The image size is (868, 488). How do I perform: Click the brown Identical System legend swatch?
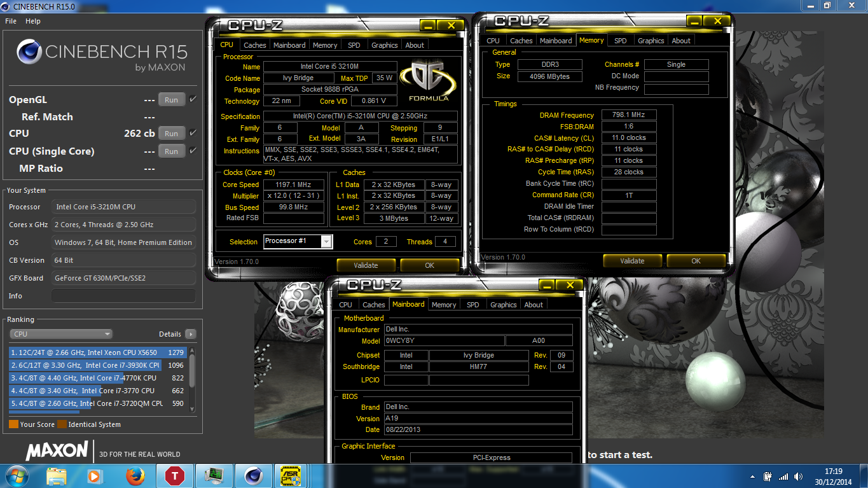pos(62,424)
